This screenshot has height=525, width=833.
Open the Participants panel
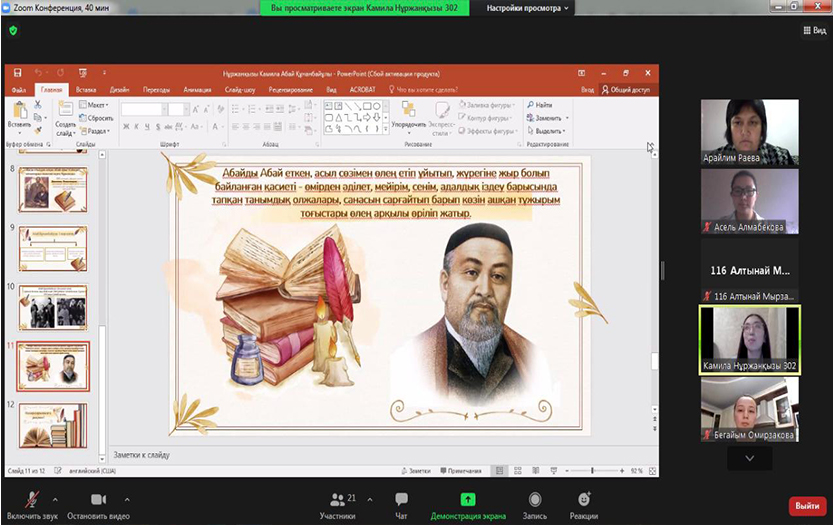point(337,499)
